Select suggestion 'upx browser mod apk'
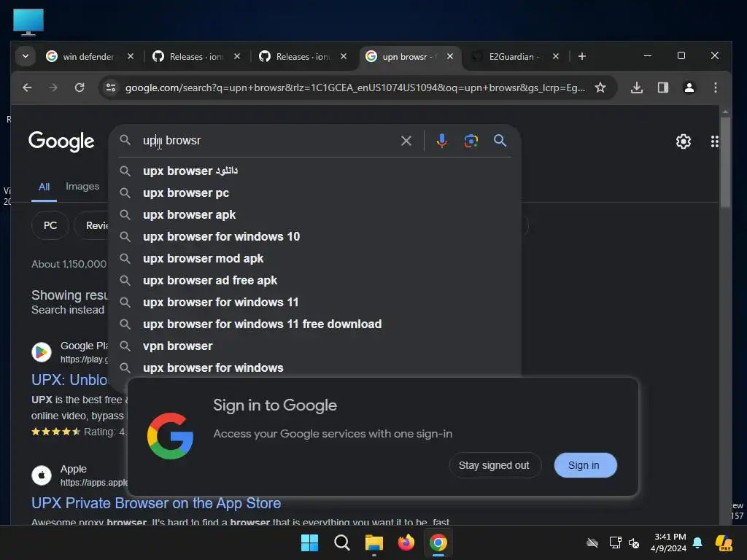 pos(315,259)
